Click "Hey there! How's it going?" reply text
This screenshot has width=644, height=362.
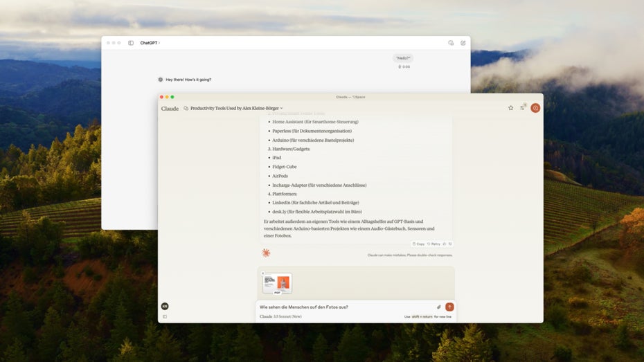(x=188, y=80)
